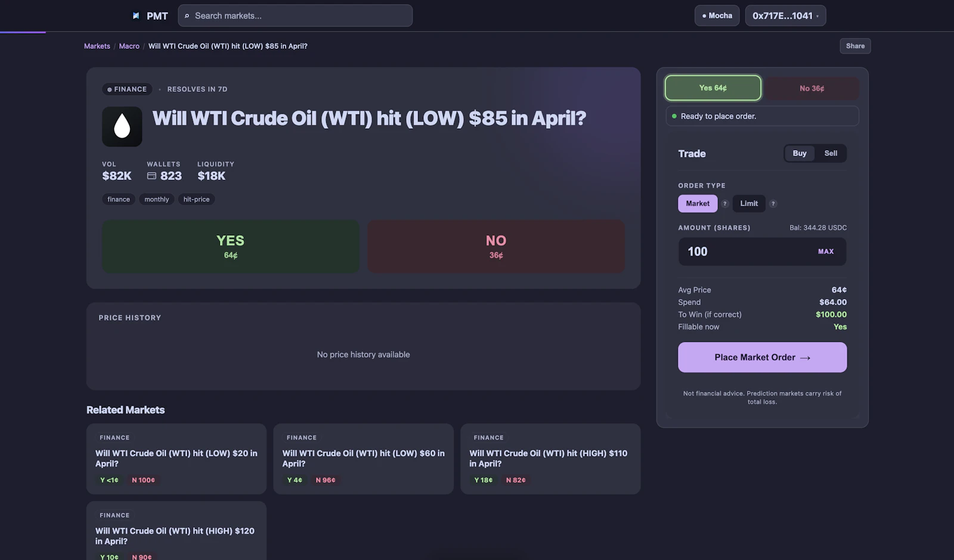Image resolution: width=954 pixels, height=560 pixels.
Task: Click the $18K liquidity value
Action: coord(212,176)
